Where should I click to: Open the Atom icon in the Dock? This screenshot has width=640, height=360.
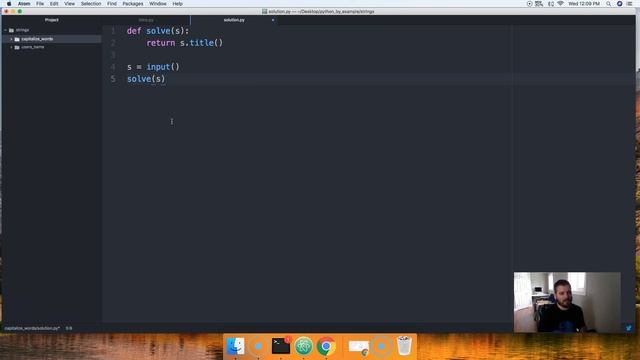(303, 346)
